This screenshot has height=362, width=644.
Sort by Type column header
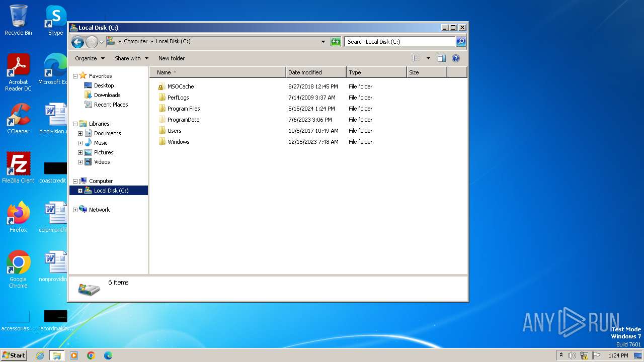(376, 72)
